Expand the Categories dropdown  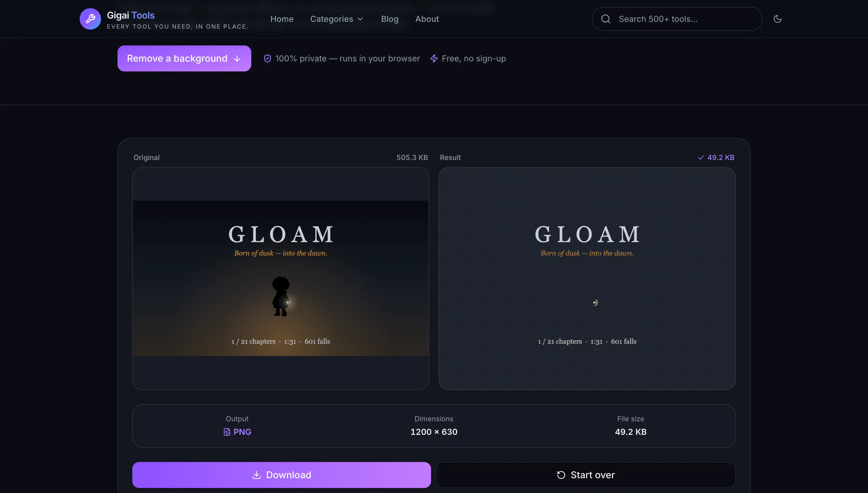click(337, 19)
